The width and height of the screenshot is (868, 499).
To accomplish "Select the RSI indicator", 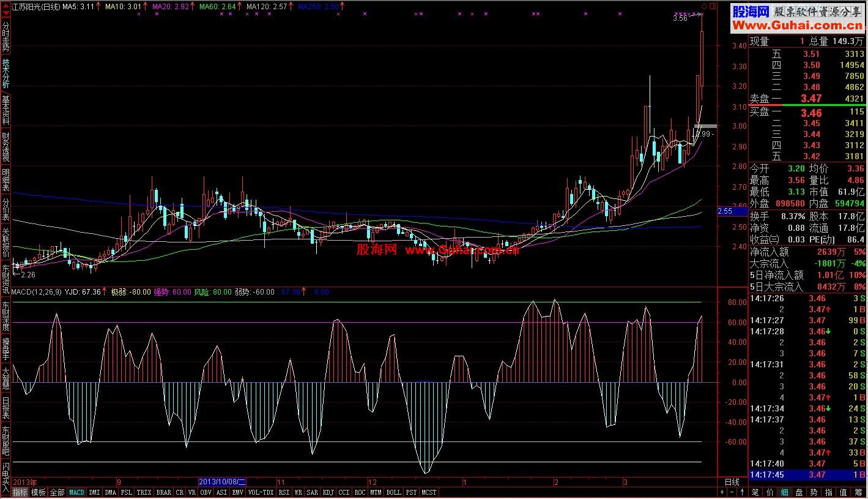I will (284, 492).
